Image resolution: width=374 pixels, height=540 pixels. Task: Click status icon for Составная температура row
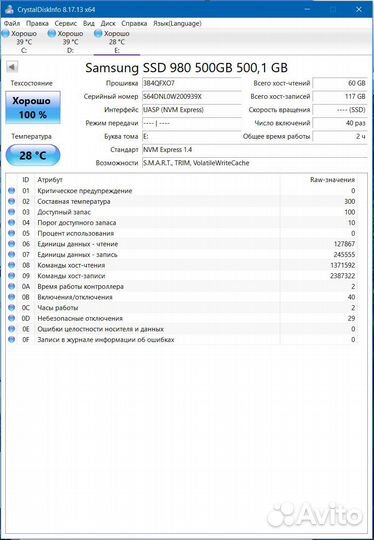point(12,201)
